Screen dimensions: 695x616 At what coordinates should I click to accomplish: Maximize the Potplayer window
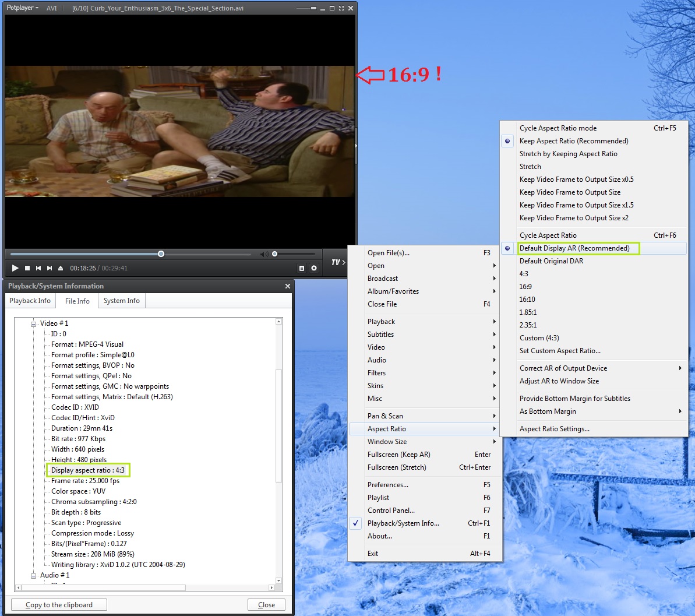click(332, 8)
